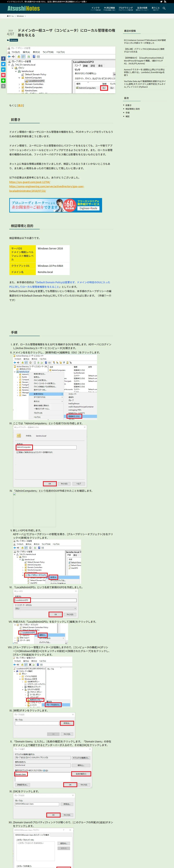Open the Active Directory users context menu screenshot
174x868 pixels.
[55, 387]
